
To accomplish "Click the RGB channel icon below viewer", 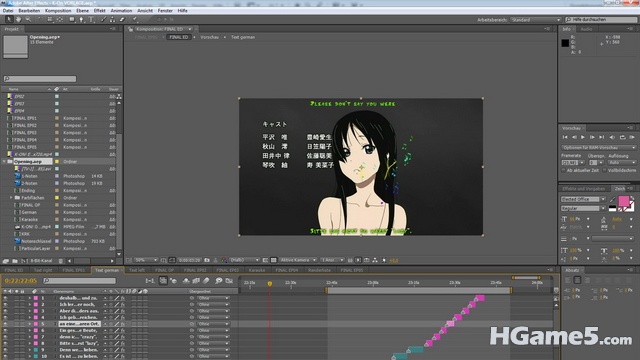I will [224, 260].
